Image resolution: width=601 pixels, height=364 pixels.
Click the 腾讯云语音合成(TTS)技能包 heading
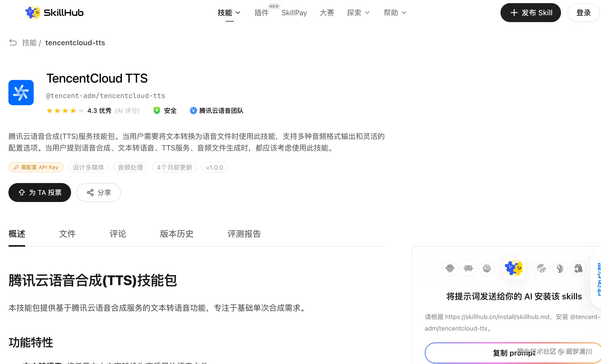[x=93, y=280]
